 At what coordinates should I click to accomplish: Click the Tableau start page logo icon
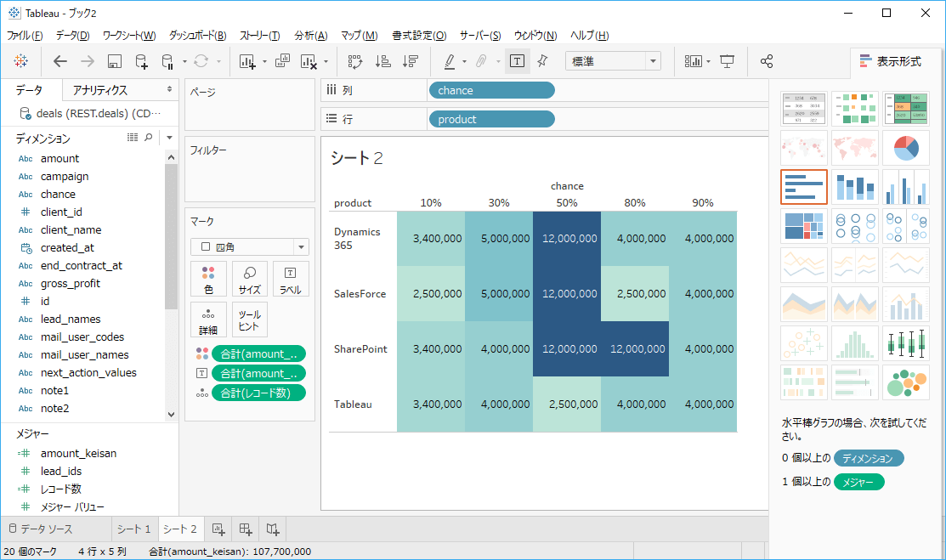[21, 61]
